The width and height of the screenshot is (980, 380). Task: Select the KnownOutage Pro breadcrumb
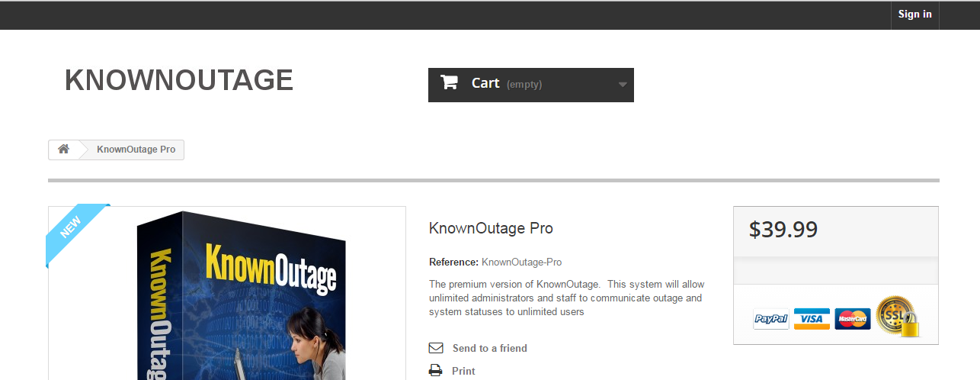(136, 150)
